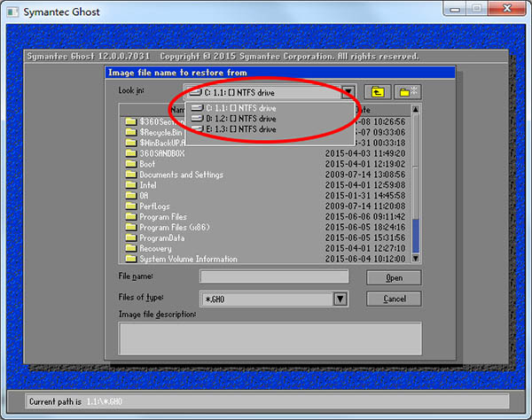Click date 2015-04-01 12:27:10
The height and width of the screenshot is (420, 532).
[x=365, y=248]
